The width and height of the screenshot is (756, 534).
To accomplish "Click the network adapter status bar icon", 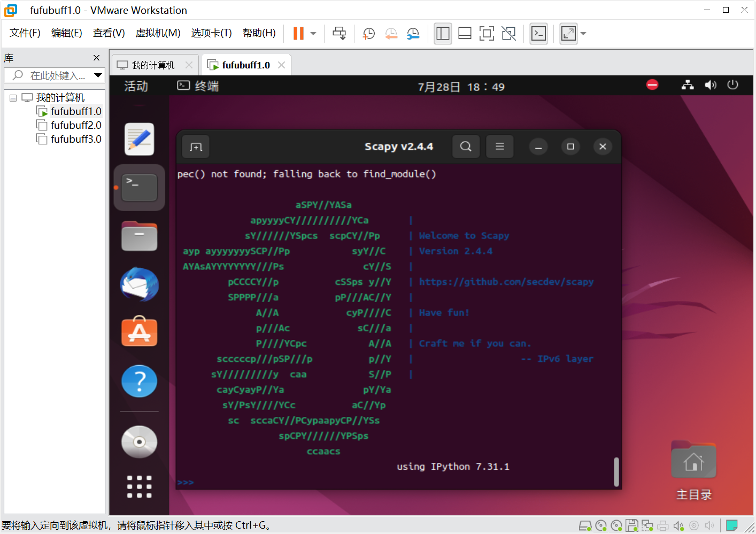I will tap(647, 526).
